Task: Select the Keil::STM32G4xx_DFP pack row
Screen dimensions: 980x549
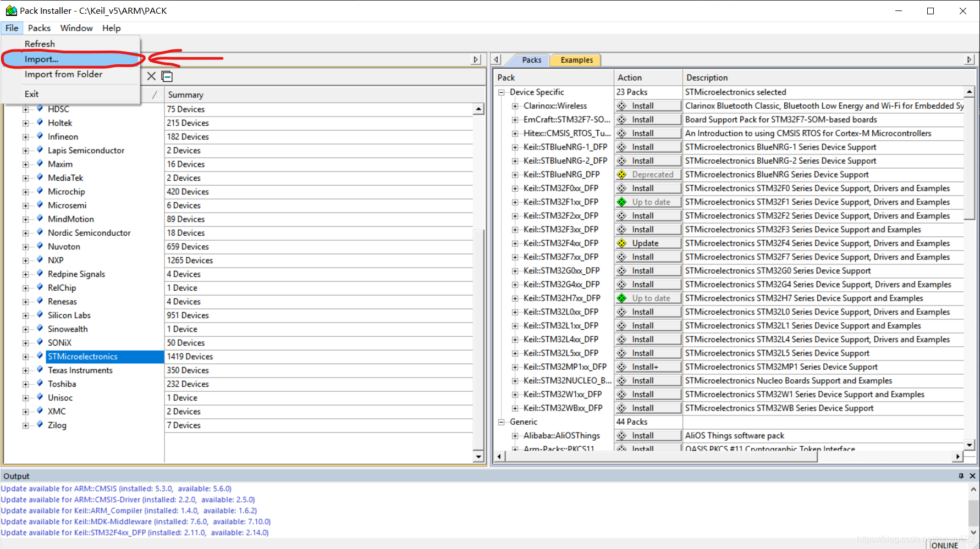Action: (x=561, y=285)
